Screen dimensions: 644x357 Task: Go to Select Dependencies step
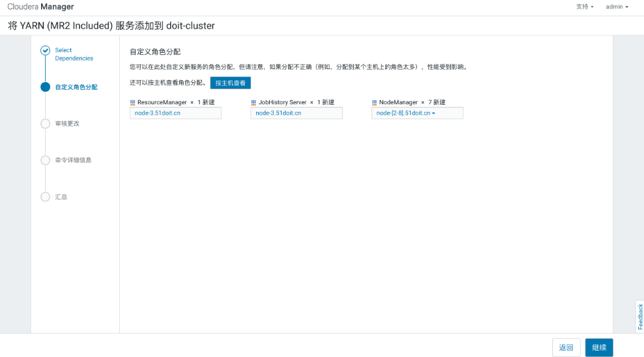click(74, 54)
